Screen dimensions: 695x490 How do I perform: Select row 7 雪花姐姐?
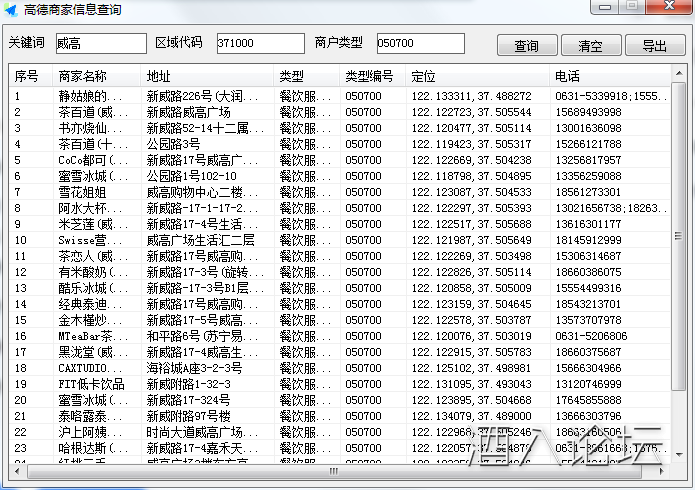click(x=82, y=192)
